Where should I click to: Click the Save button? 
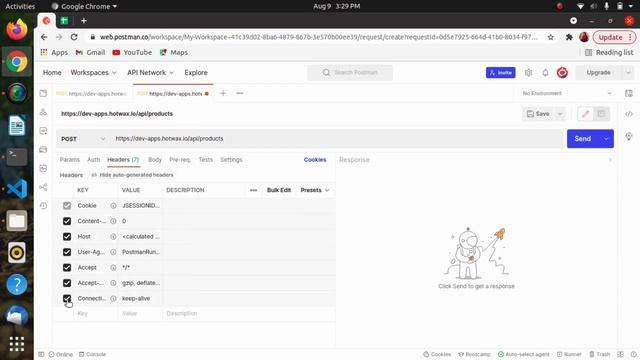pyautogui.click(x=538, y=114)
